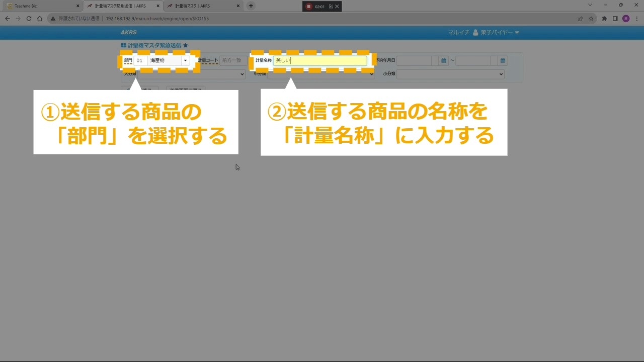This screenshot has width=644, height=362.
Task: Bookmark this page with the star icon
Action: (x=591, y=19)
